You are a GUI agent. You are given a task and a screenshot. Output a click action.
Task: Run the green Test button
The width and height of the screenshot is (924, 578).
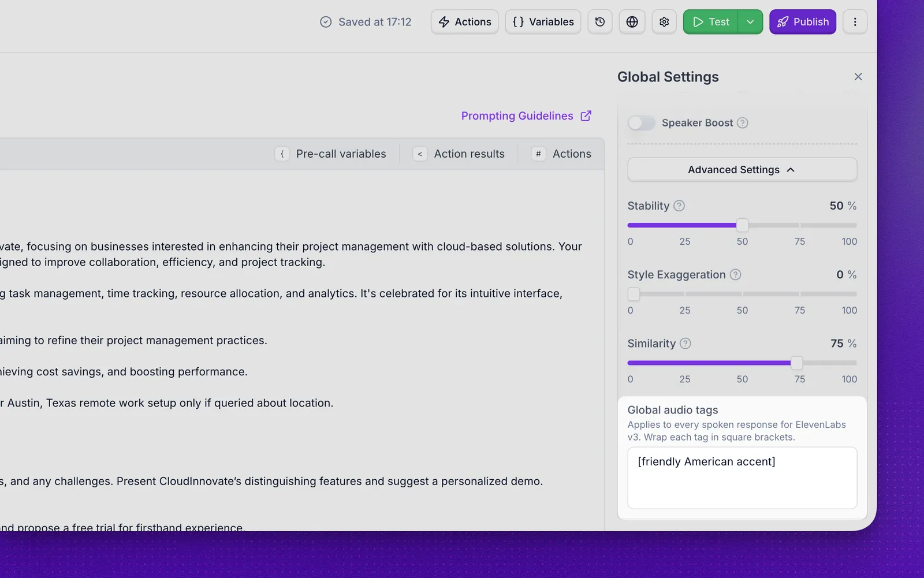point(711,22)
